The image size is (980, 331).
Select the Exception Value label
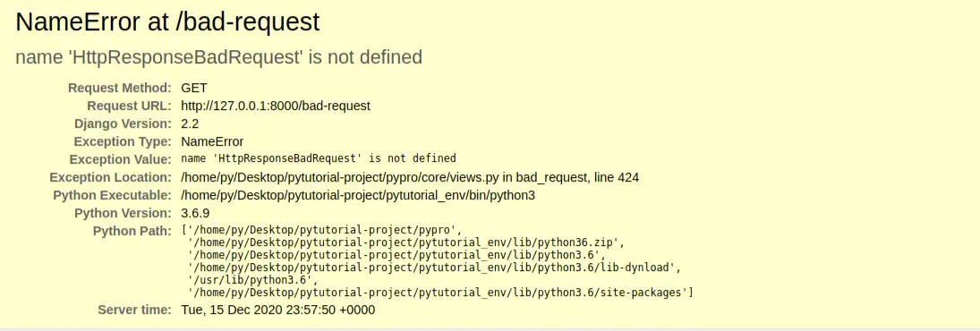120,159
